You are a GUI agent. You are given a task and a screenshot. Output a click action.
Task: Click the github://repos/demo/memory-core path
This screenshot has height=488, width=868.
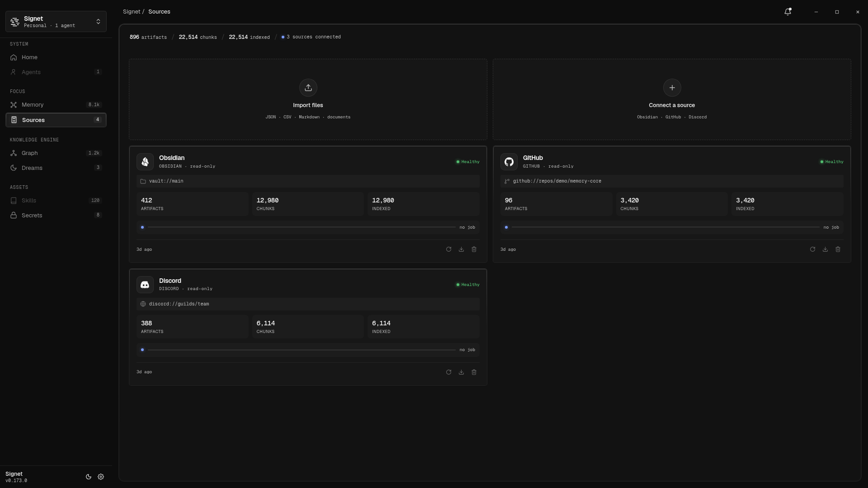click(672, 181)
